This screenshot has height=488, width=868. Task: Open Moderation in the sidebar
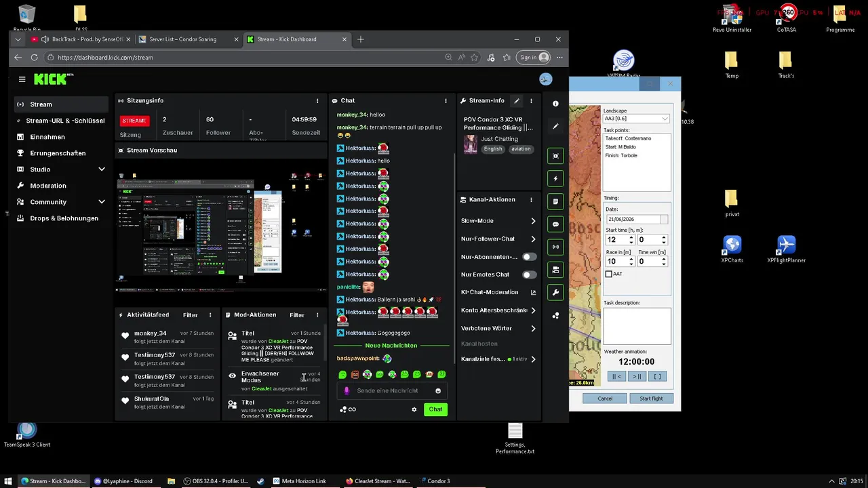[61, 186]
